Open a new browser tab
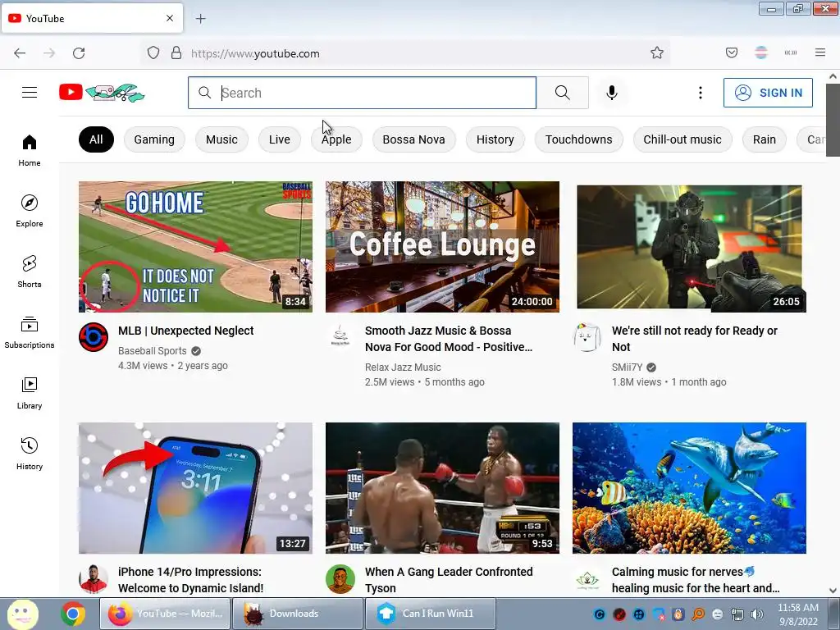Viewport: 840px width, 630px height. click(x=201, y=19)
